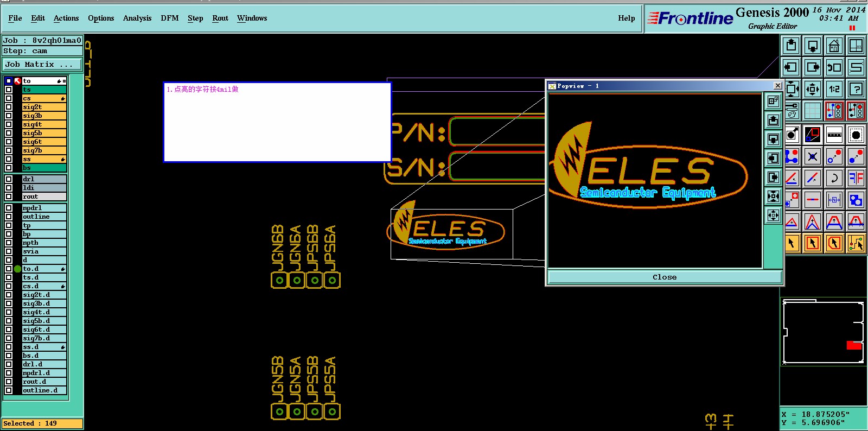
Task: Open the Windows menu
Action: [252, 18]
